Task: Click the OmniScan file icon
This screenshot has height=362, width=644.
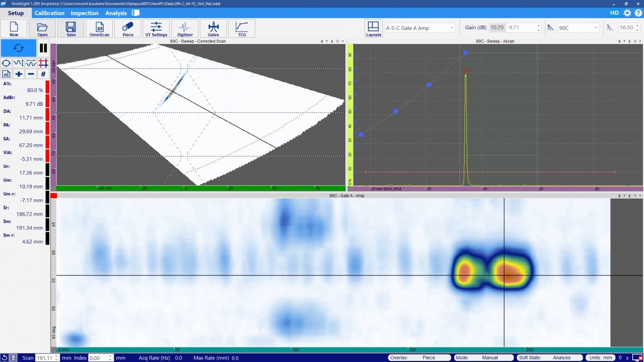Action: click(99, 29)
